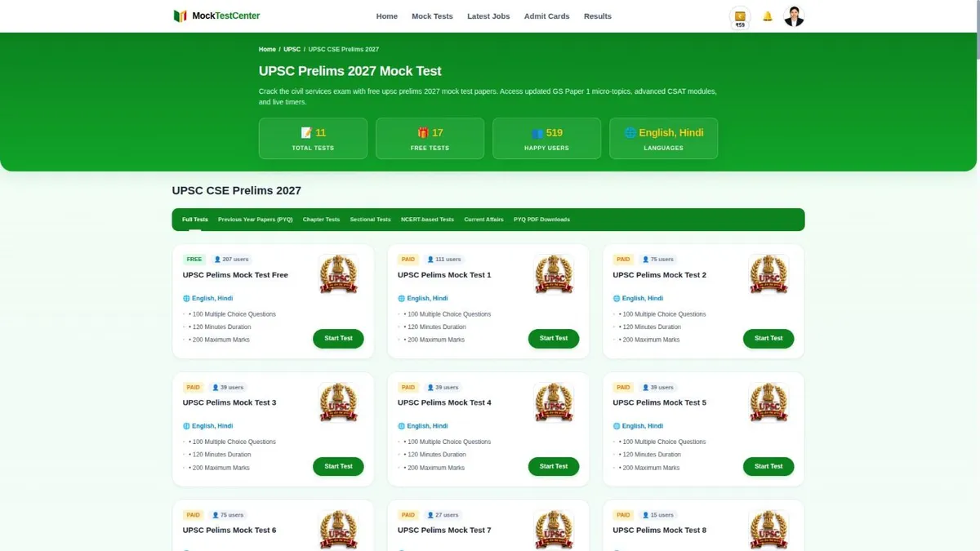The image size is (980, 551).
Task: Switch to Chapter Tests tab
Action: [x=321, y=220]
